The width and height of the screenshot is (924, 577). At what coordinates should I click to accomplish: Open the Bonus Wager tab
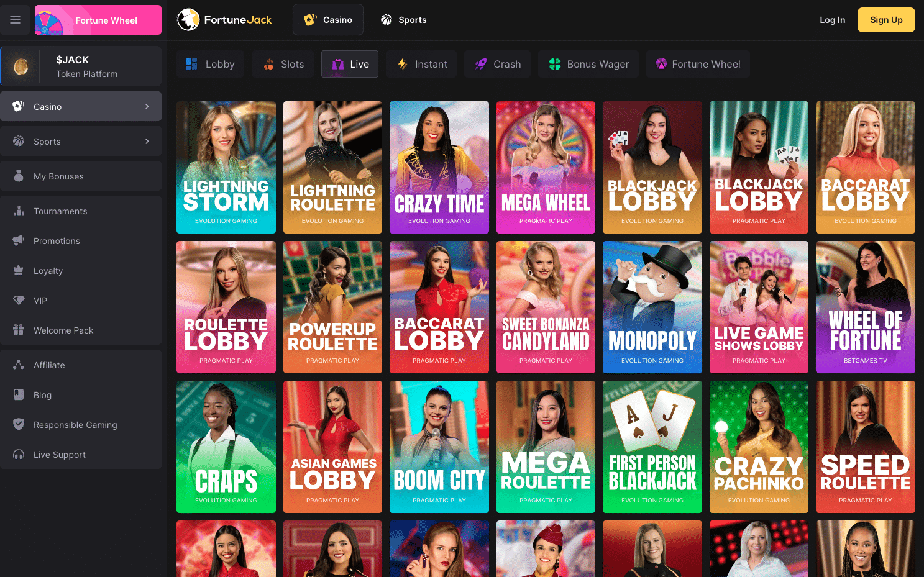click(588, 64)
